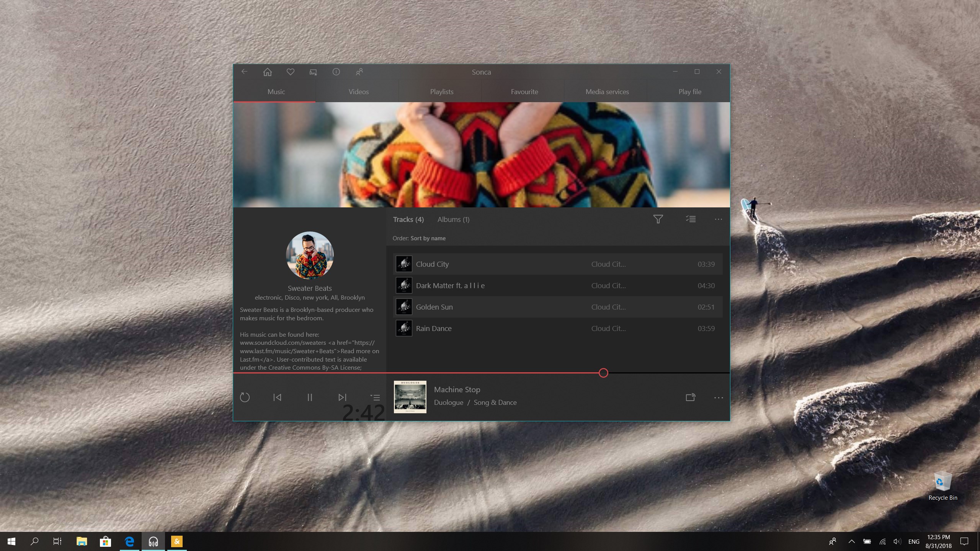Open the more options menu for Machine Stop
The width and height of the screenshot is (980, 551).
(718, 397)
